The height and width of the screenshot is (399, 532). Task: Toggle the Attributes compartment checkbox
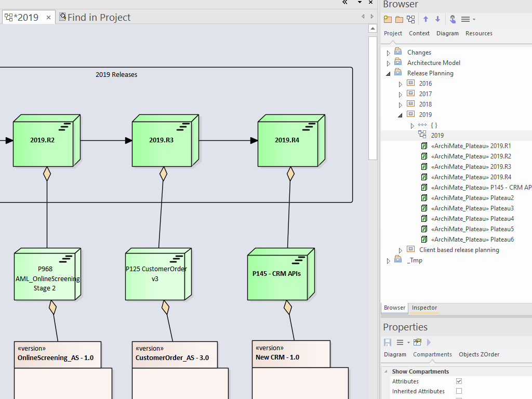click(x=459, y=381)
